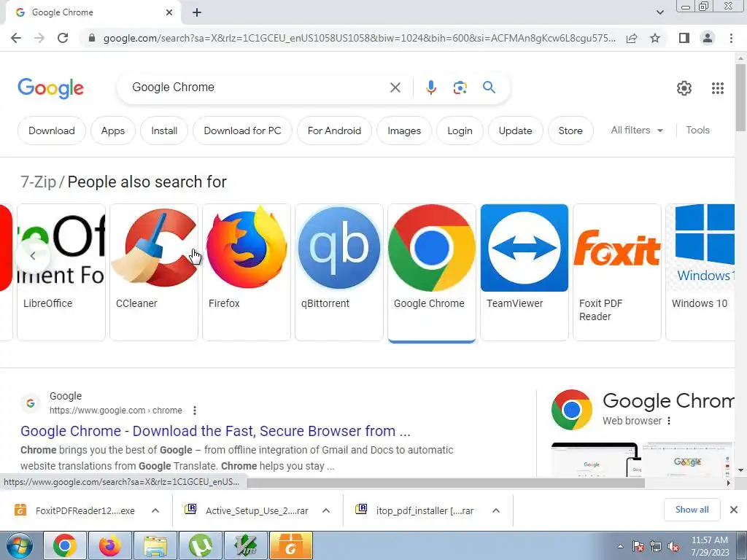Open options dots beside Web browser label
This screenshot has height=560, width=747.
pyautogui.click(x=669, y=421)
